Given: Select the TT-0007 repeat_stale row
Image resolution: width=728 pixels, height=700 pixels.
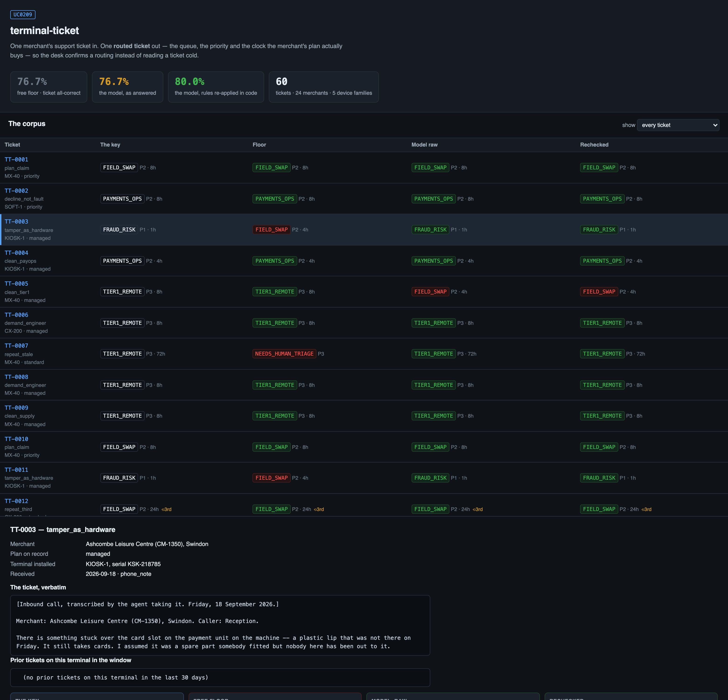Looking at the screenshot, I should click(x=364, y=354).
